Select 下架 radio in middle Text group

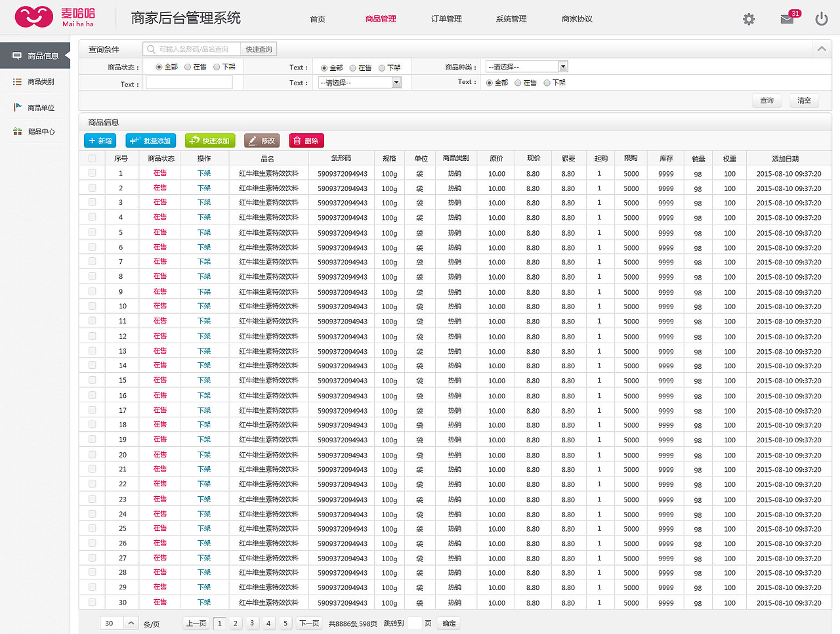382,68
